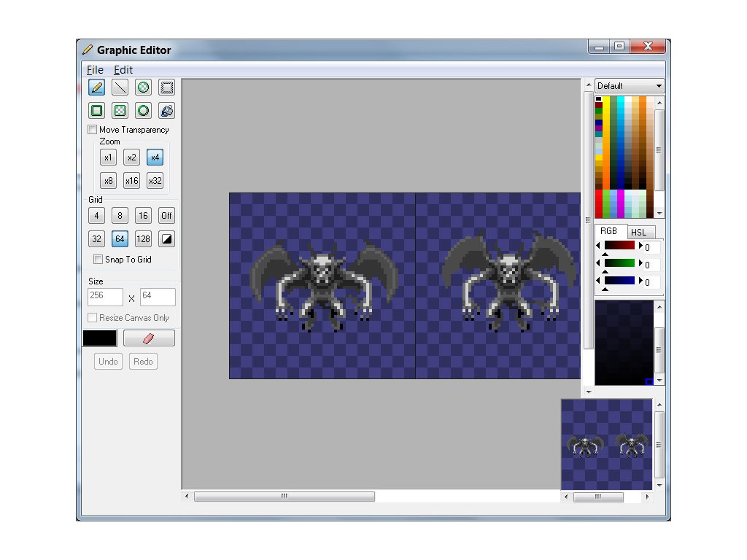
Task: Choose the rectangular selection marquee tool
Action: coord(167,87)
